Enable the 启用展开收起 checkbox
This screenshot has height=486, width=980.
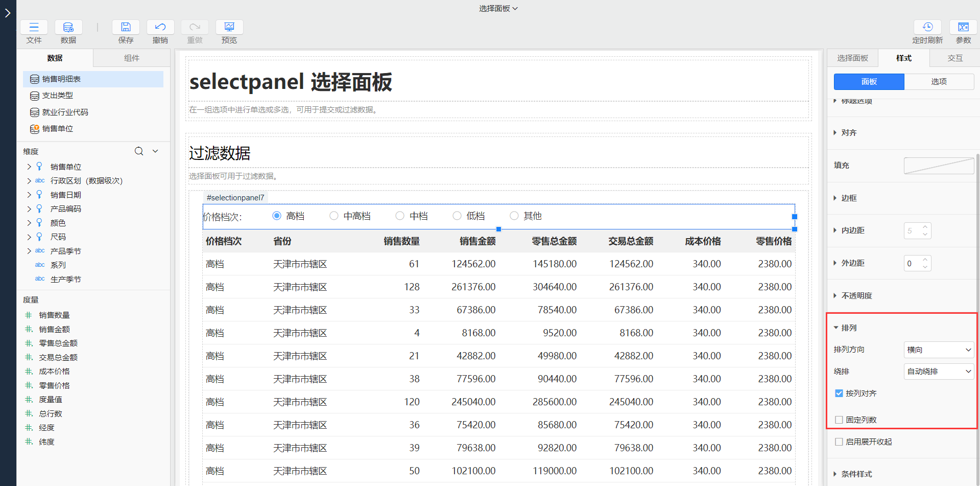(x=839, y=442)
